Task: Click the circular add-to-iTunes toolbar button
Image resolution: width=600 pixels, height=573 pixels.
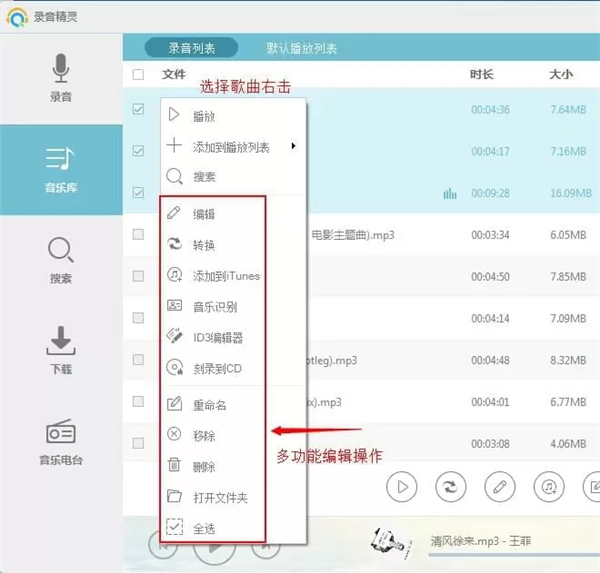Action: [x=549, y=487]
